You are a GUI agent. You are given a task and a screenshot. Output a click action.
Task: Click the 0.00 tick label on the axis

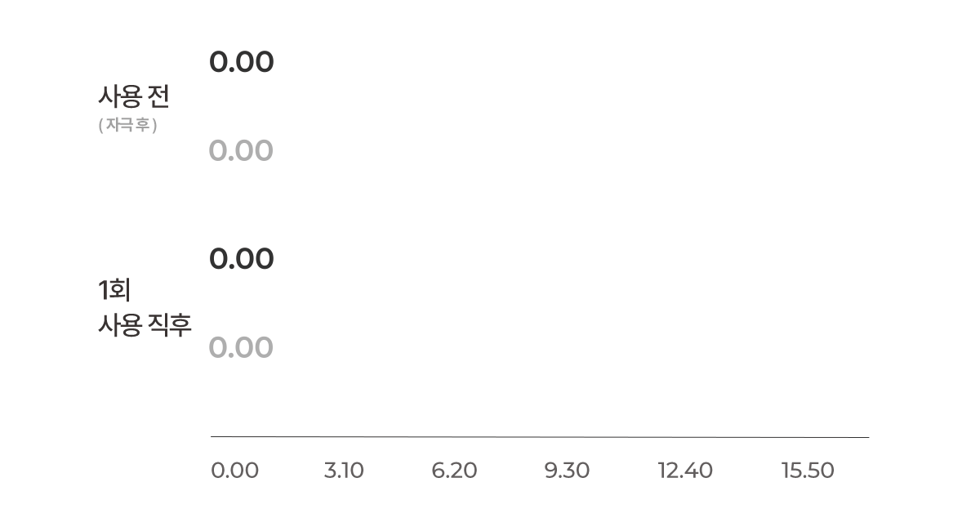point(234,471)
